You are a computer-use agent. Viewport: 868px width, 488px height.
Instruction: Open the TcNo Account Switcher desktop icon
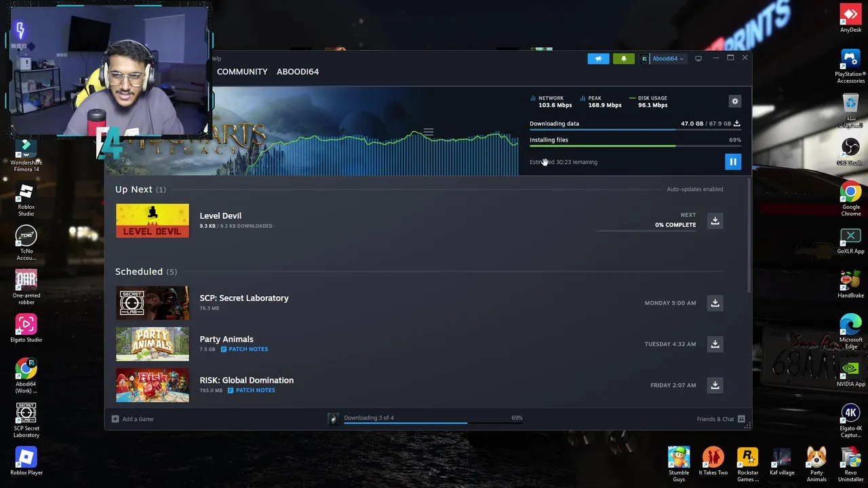tap(26, 243)
